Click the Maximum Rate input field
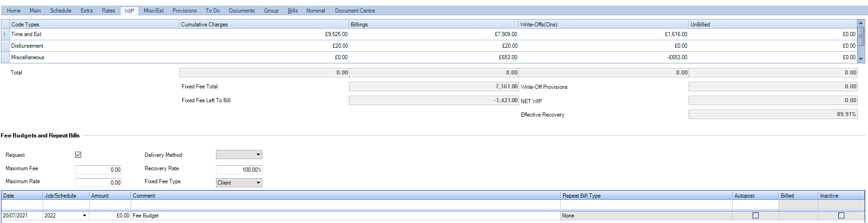The width and height of the screenshot is (868, 223). 98,183
